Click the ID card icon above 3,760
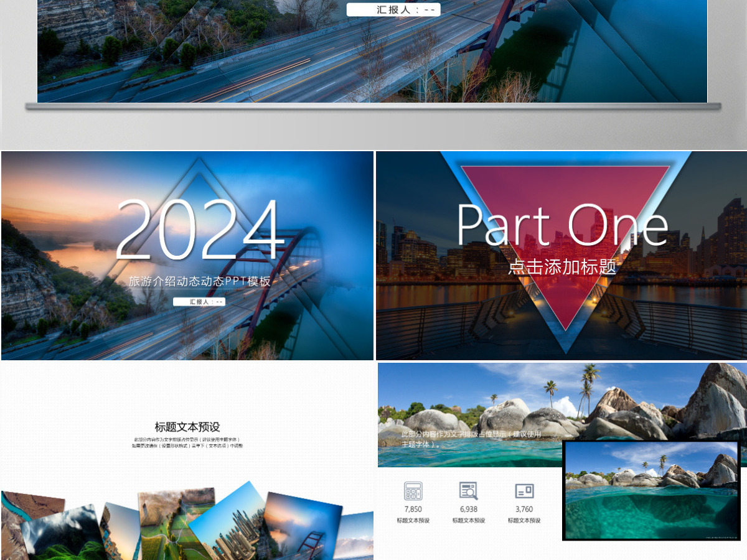This screenshot has height=560, width=747. (524, 491)
